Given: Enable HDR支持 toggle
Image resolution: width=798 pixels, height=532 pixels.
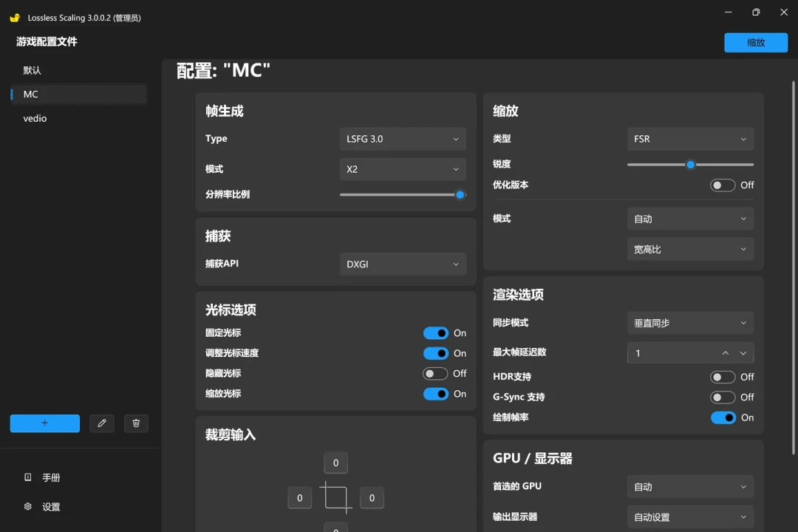Looking at the screenshot, I should tap(723, 378).
